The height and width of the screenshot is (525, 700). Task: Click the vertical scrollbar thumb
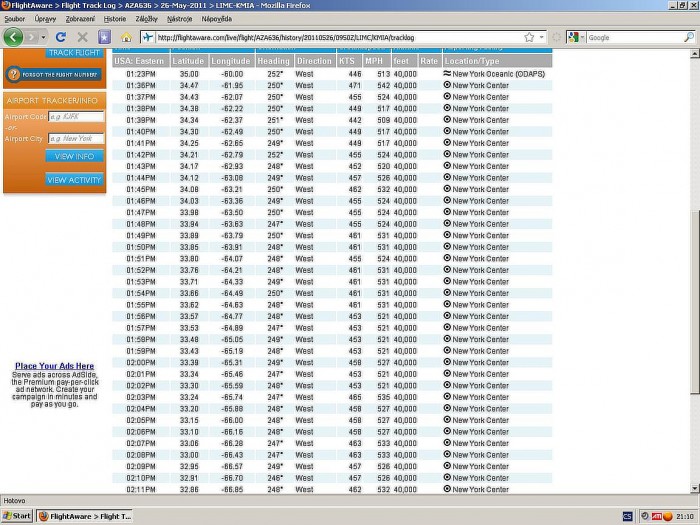tap(694, 302)
